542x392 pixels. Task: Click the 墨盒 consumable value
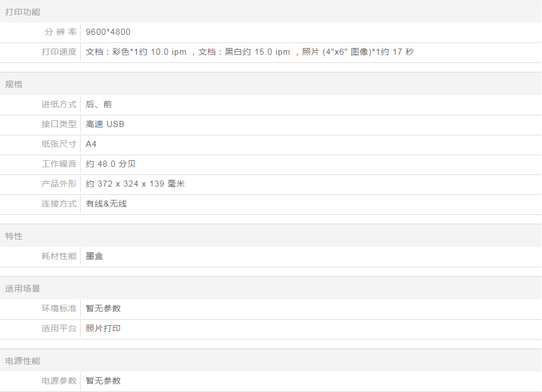(94, 256)
